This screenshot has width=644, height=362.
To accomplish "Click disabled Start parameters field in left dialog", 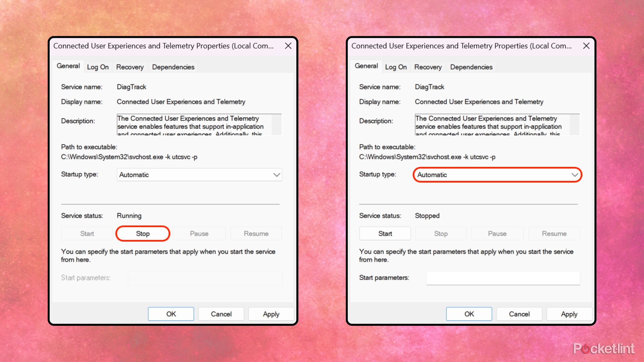I will point(205,278).
